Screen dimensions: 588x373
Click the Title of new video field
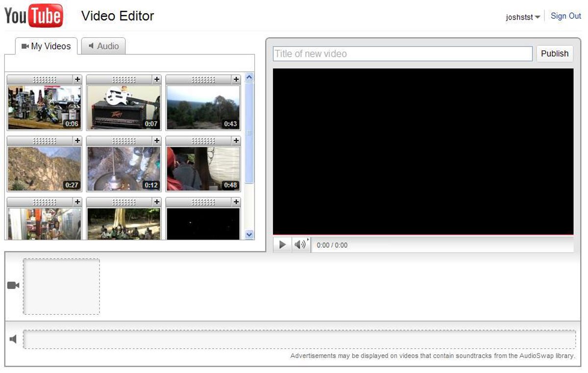click(402, 54)
